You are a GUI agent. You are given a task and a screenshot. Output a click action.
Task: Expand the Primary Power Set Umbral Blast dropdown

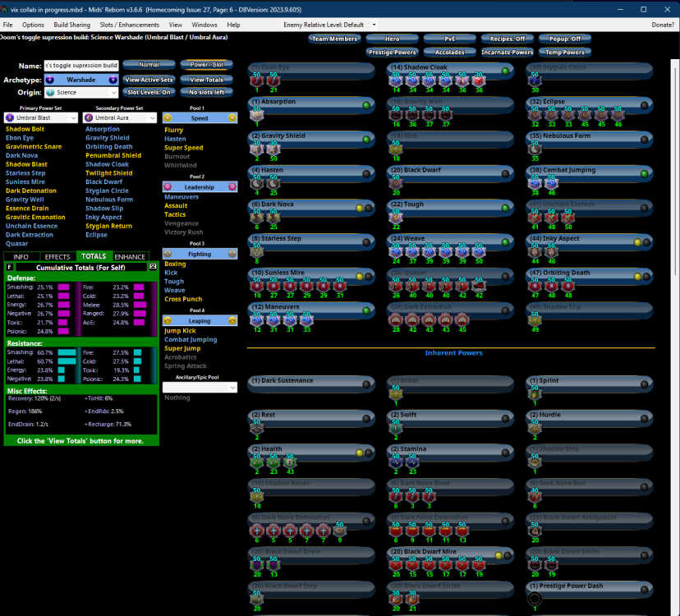40,117
